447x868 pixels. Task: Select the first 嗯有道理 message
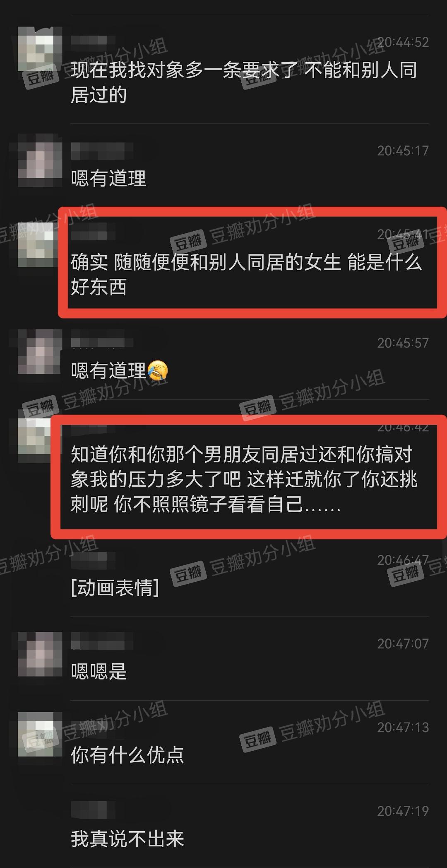point(108,179)
